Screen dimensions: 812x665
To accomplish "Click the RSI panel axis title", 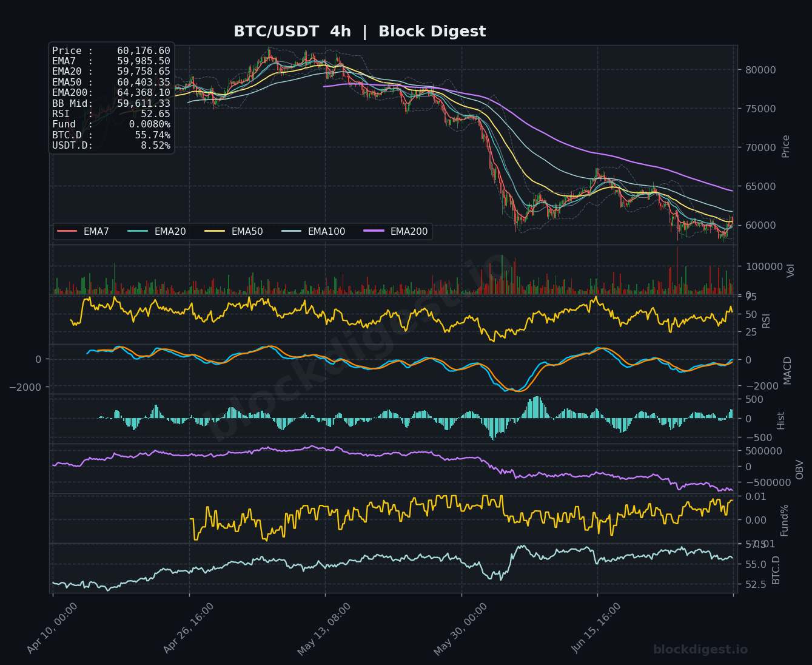I will click(x=766, y=321).
